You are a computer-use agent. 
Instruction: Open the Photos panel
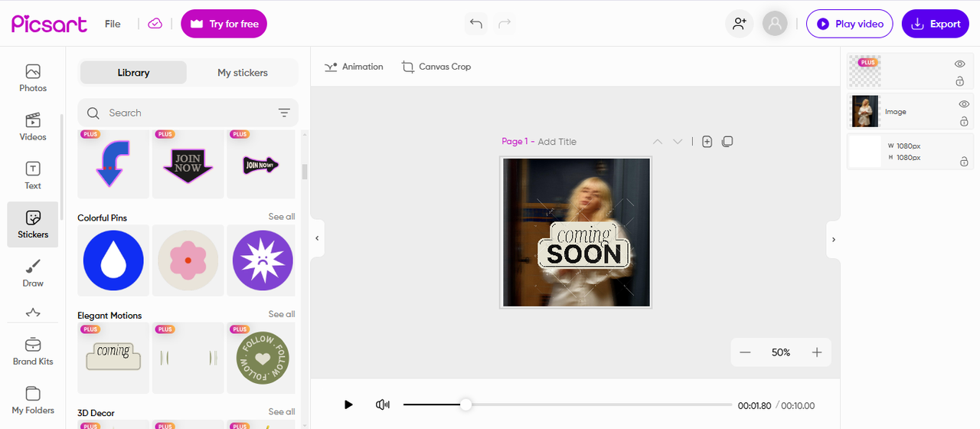33,78
